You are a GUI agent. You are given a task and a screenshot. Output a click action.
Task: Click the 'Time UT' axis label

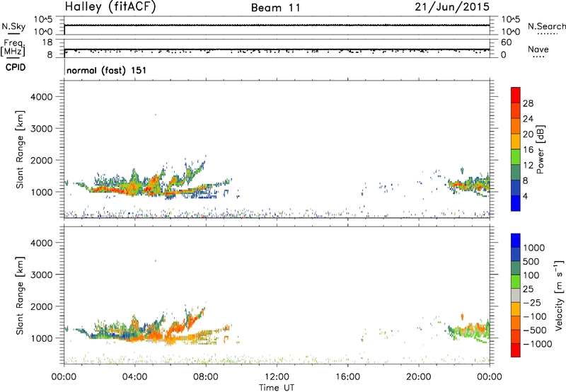coord(277,388)
